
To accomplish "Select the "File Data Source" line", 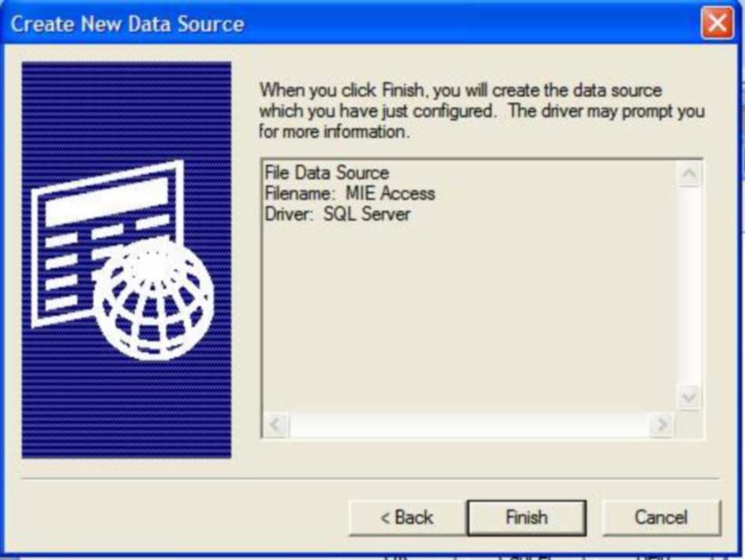I will pos(327,173).
